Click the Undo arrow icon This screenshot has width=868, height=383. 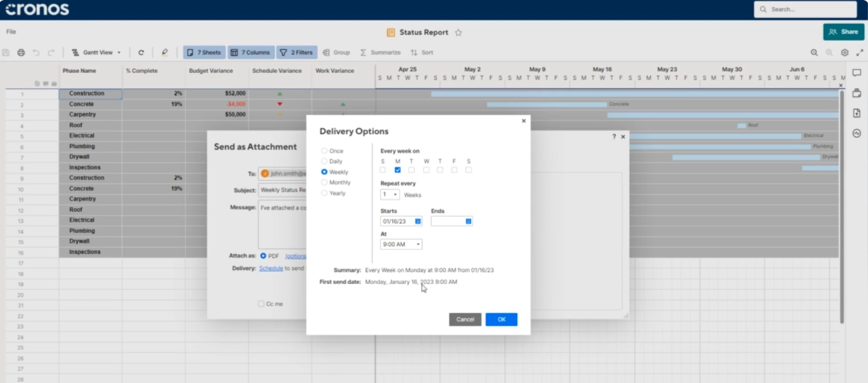pyautogui.click(x=36, y=53)
